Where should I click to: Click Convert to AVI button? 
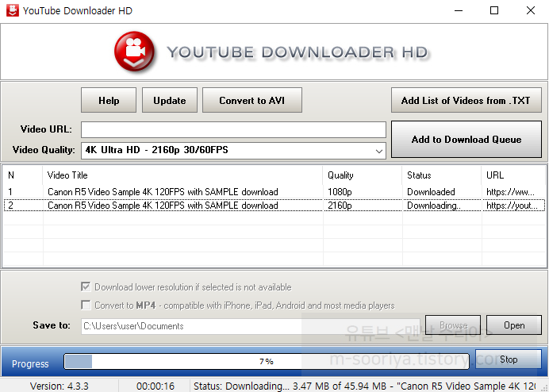252,101
